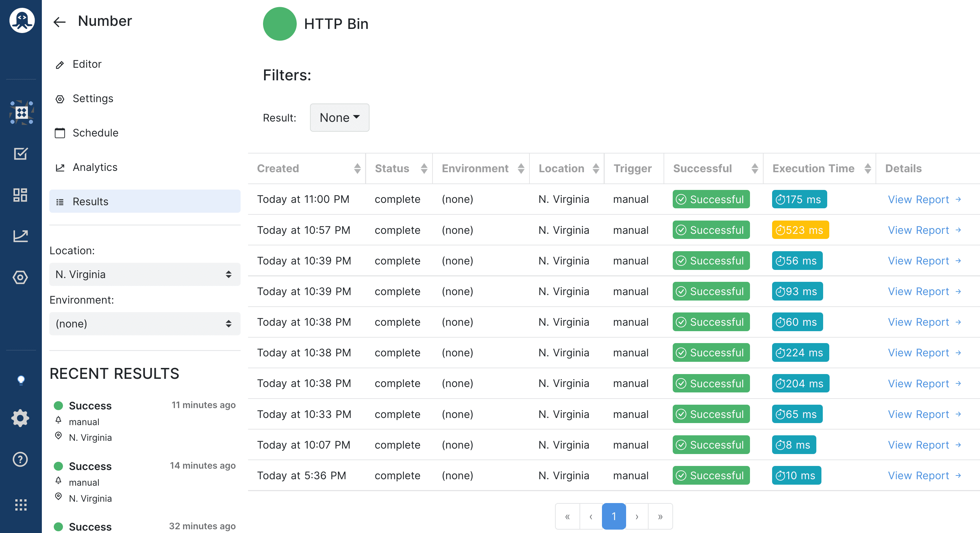Go to next page of results
The image size is (980, 533).
(637, 516)
